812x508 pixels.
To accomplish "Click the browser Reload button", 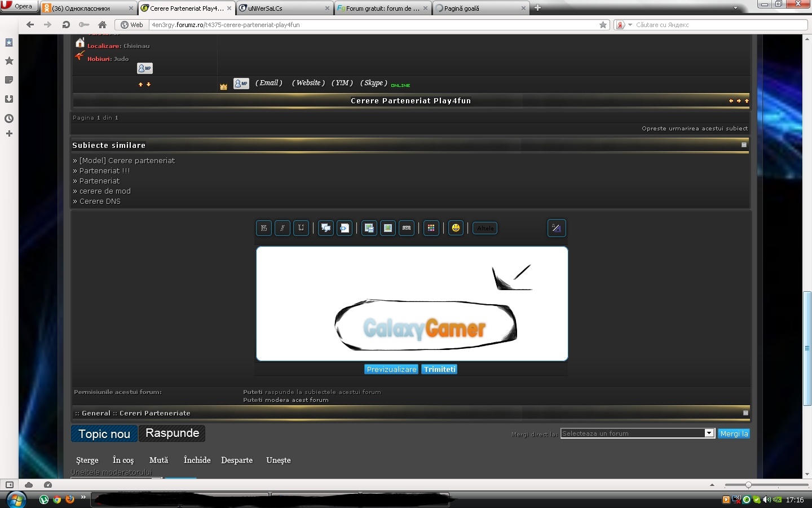I will coord(65,25).
